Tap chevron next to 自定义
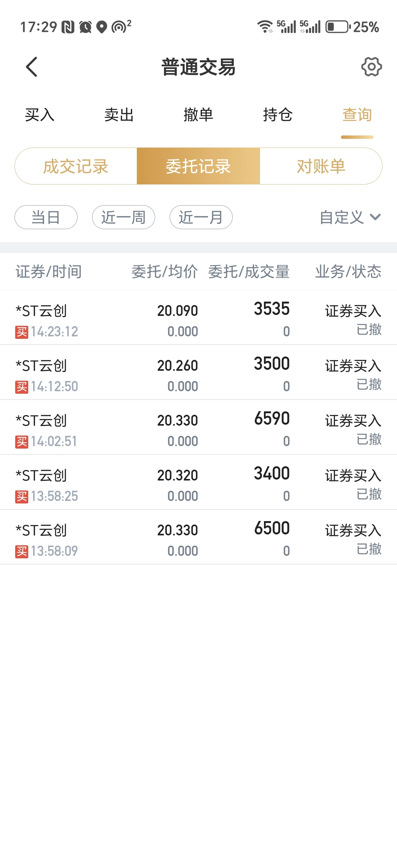The width and height of the screenshot is (397, 868). 375,217
